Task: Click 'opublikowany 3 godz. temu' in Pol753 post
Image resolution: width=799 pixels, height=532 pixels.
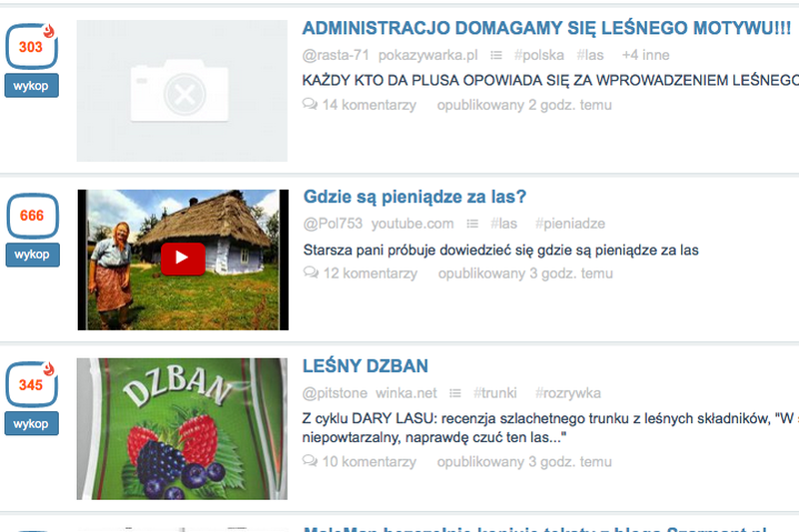Action: tap(525, 273)
